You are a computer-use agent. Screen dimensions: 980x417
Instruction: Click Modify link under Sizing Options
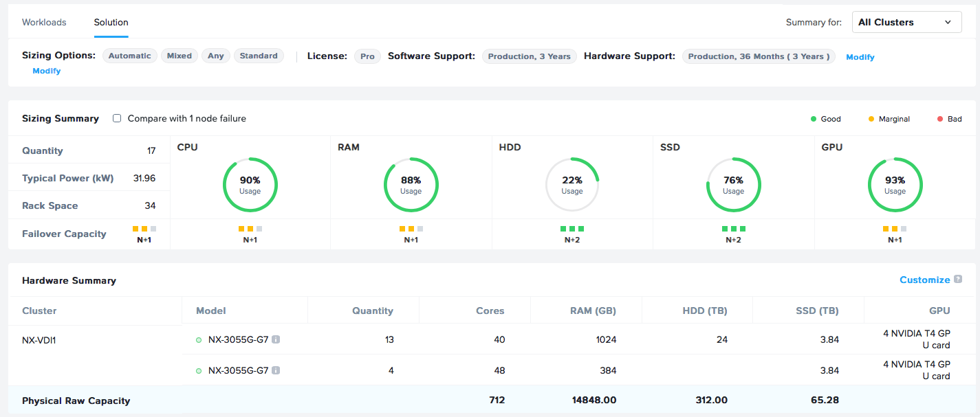tap(47, 71)
